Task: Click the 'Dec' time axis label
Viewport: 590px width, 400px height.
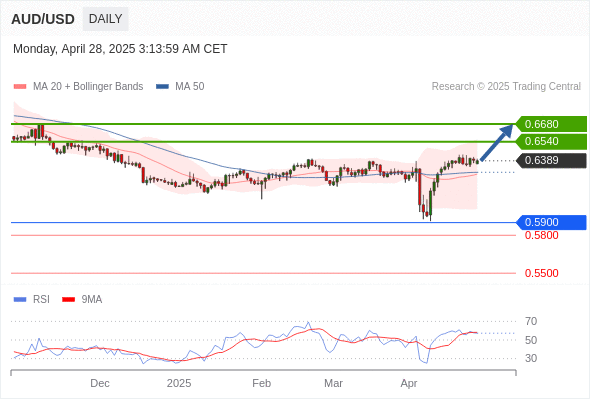Action: [x=100, y=383]
